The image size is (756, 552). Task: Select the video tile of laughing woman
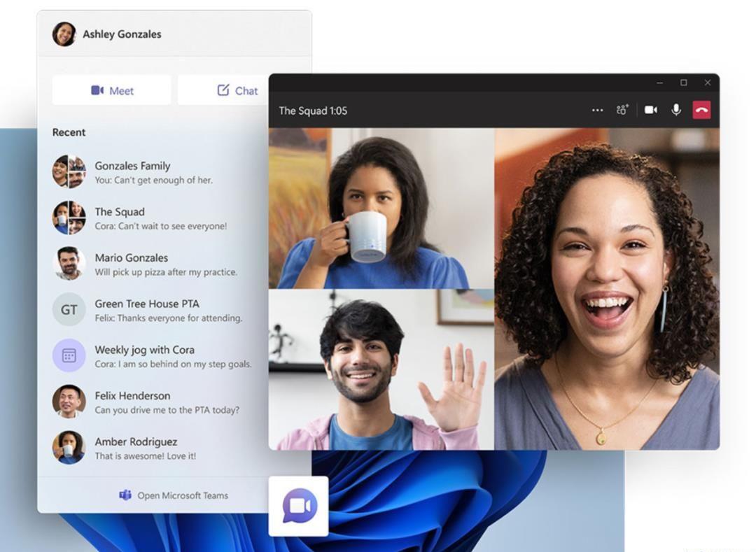[607, 288]
